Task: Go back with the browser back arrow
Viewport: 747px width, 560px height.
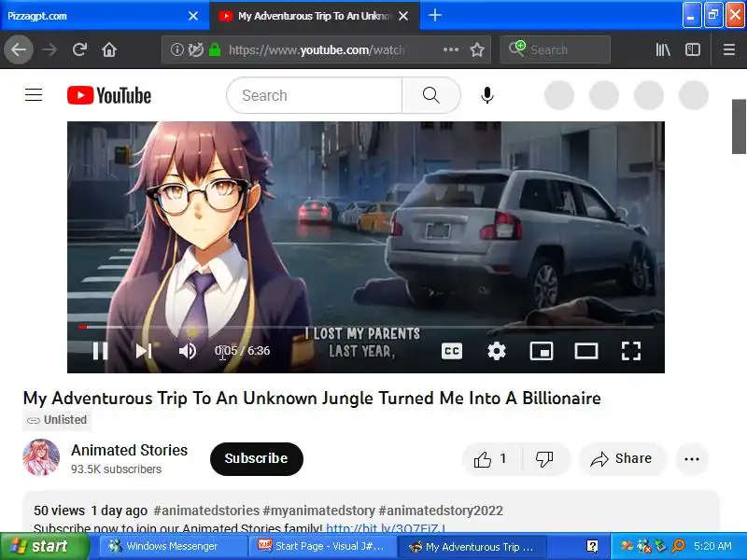Action: pos(19,49)
